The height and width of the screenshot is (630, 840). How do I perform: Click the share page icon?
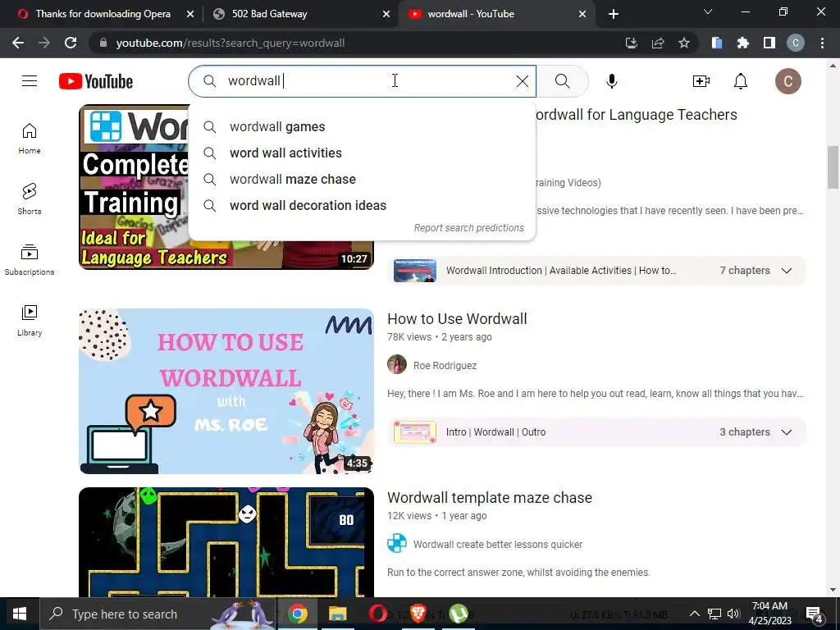658,43
